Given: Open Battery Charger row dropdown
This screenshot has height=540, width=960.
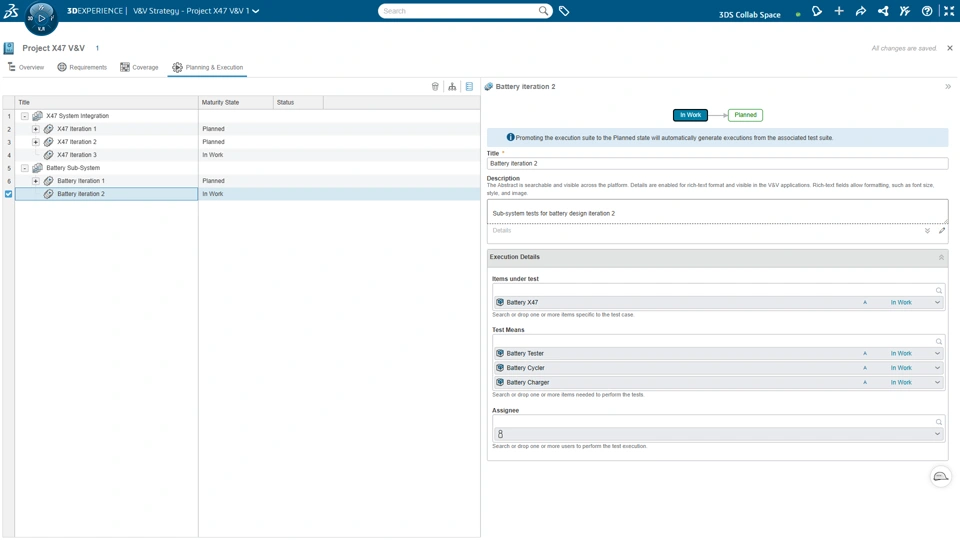Looking at the screenshot, I should click(937, 382).
